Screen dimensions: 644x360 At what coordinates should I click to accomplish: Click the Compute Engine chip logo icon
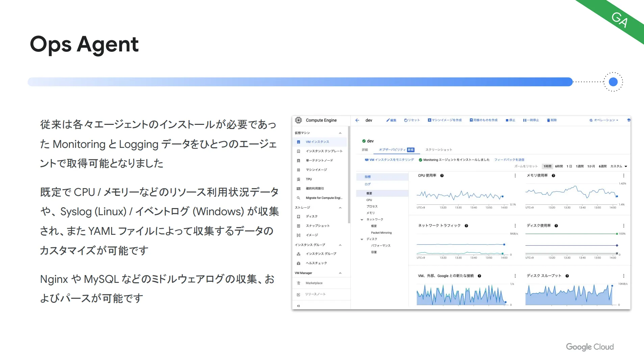[x=298, y=120]
